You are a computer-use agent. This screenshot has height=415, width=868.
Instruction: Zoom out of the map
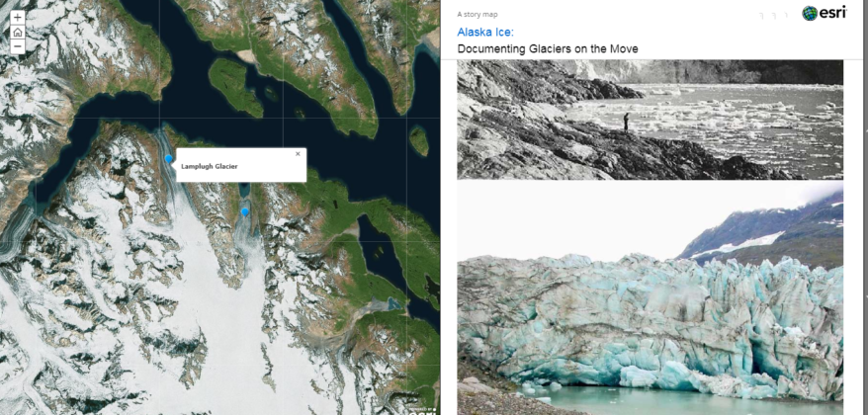(x=18, y=45)
